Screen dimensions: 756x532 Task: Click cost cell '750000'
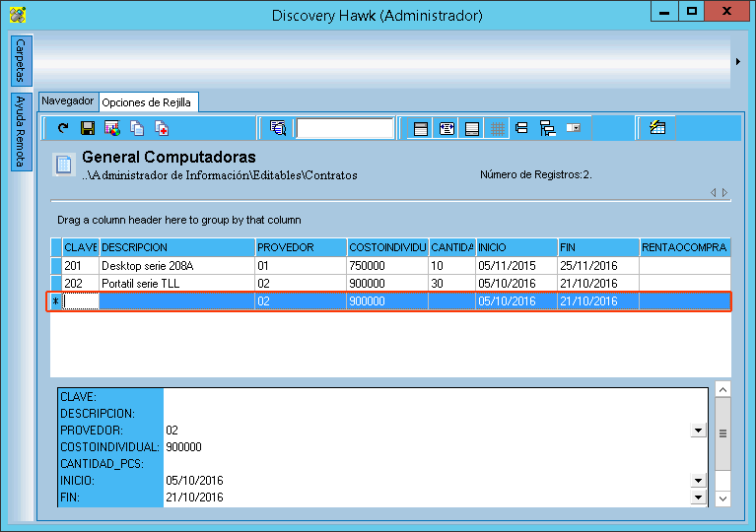pos(387,266)
